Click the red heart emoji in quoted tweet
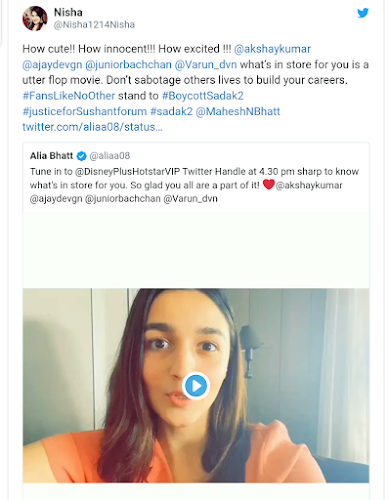The height and width of the screenshot is (500, 389). (269, 184)
